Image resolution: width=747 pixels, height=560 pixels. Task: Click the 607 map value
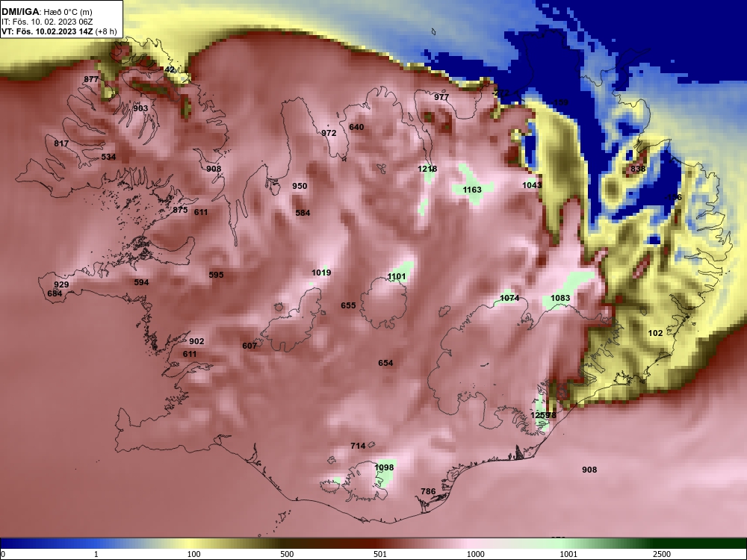(249, 346)
